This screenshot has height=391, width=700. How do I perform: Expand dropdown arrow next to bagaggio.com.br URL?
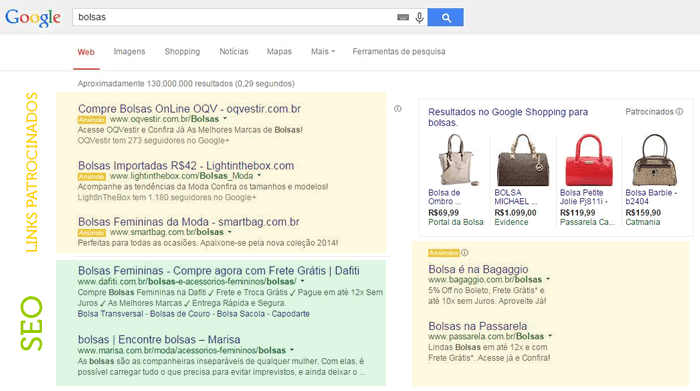click(548, 279)
